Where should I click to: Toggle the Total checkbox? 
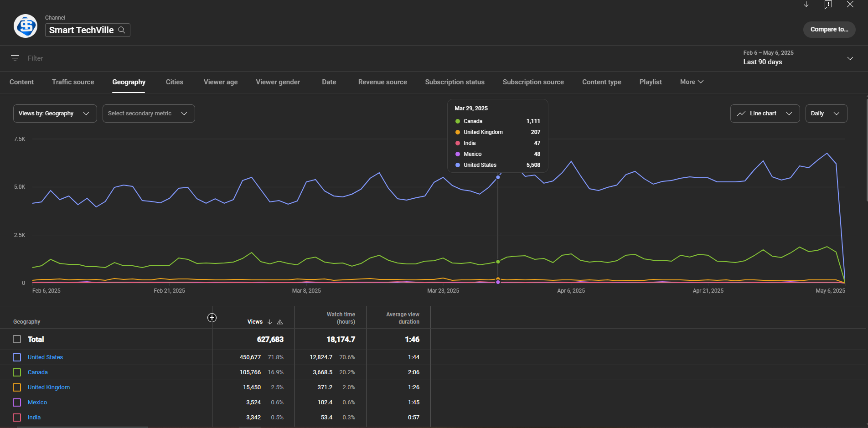coord(17,339)
